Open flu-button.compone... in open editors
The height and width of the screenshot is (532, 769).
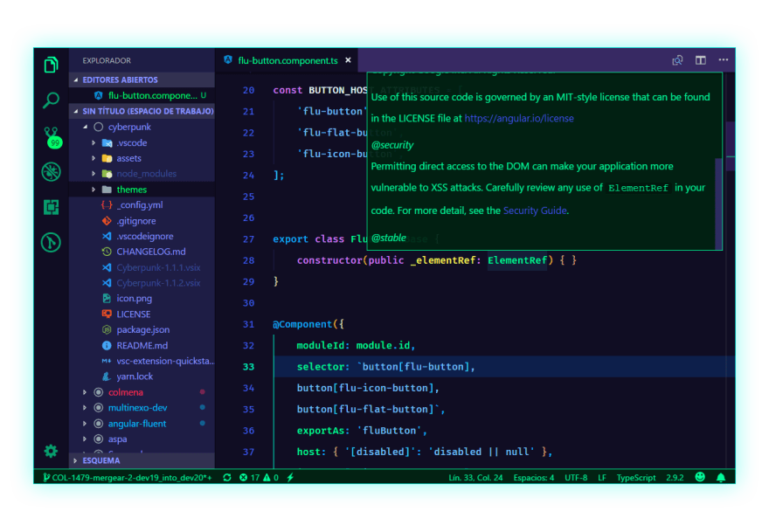point(142,95)
